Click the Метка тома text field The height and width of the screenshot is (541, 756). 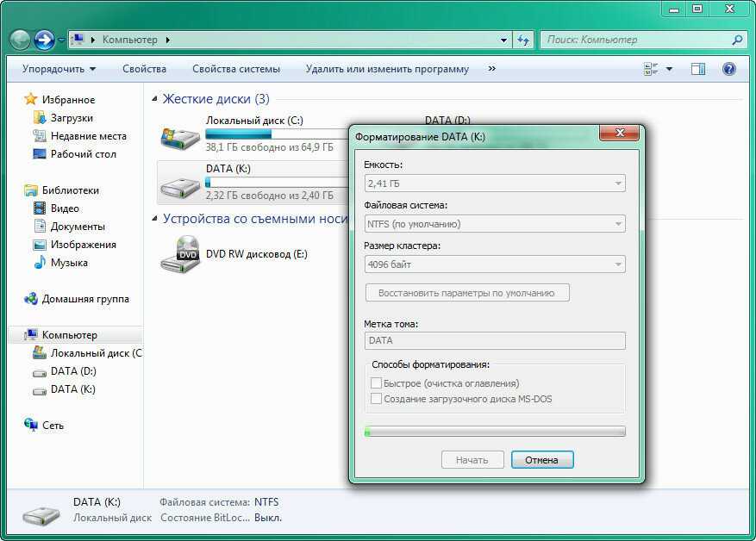click(x=495, y=340)
